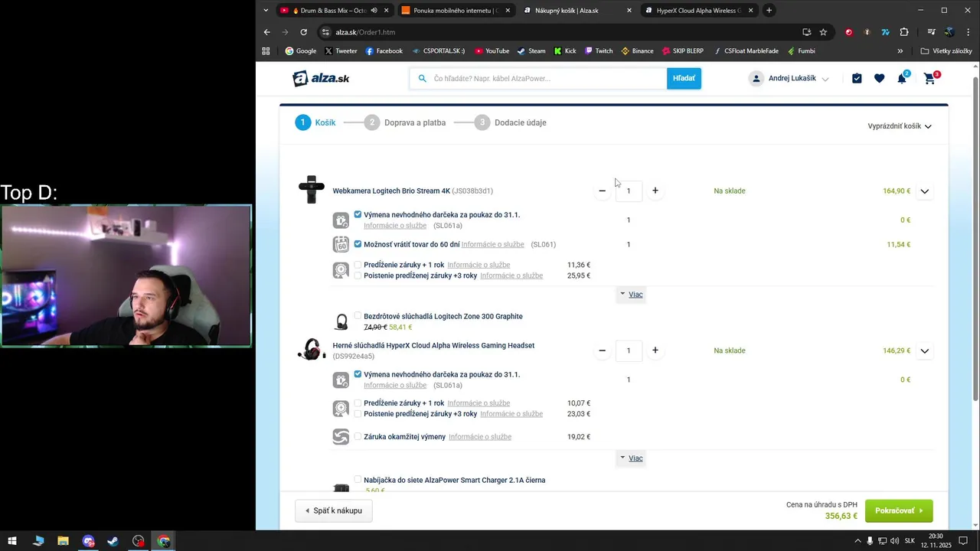Increase HyperX headset quantity with plus
980x551 pixels.
pyautogui.click(x=655, y=350)
